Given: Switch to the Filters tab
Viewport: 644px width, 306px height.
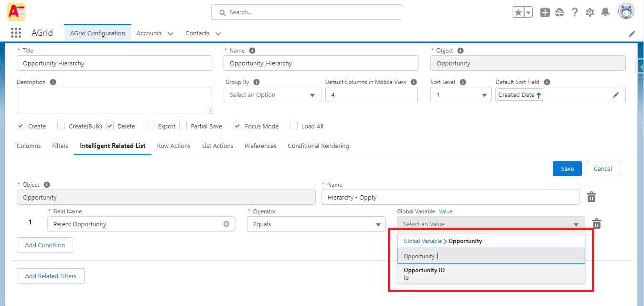Looking at the screenshot, I should tap(60, 146).
